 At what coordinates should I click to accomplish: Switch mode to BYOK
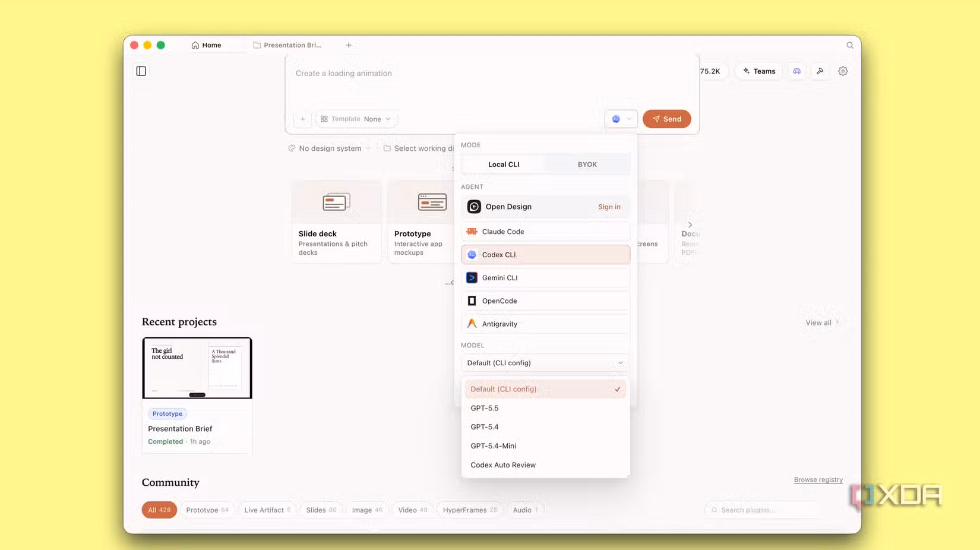tap(587, 165)
